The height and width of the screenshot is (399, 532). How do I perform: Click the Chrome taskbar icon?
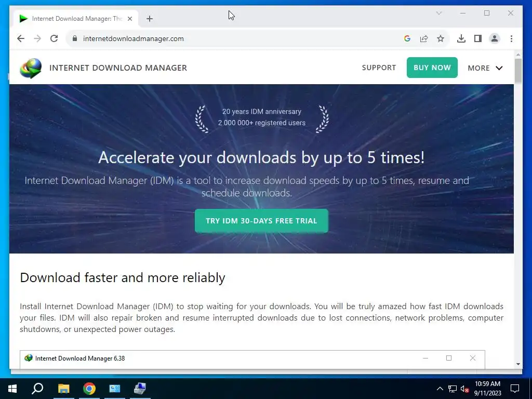pyautogui.click(x=89, y=389)
